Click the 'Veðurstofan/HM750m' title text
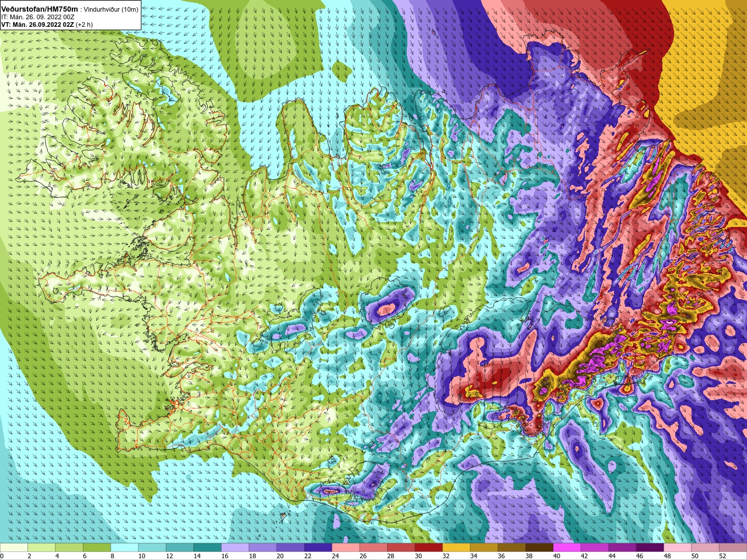Viewport: 747px width, 560px height. point(40,9)
